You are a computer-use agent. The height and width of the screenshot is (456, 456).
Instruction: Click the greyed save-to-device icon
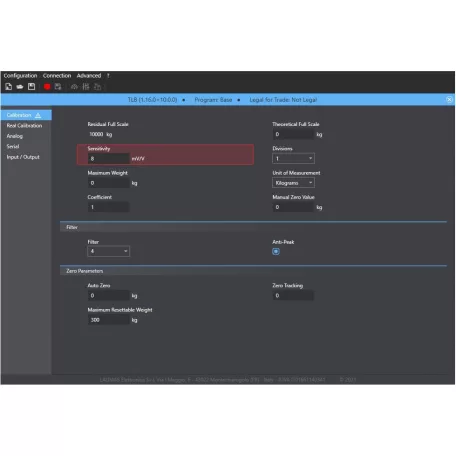58,87
